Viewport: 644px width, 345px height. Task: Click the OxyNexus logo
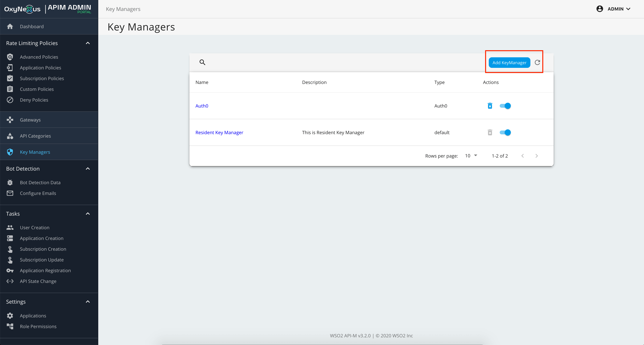pos(22,9)
